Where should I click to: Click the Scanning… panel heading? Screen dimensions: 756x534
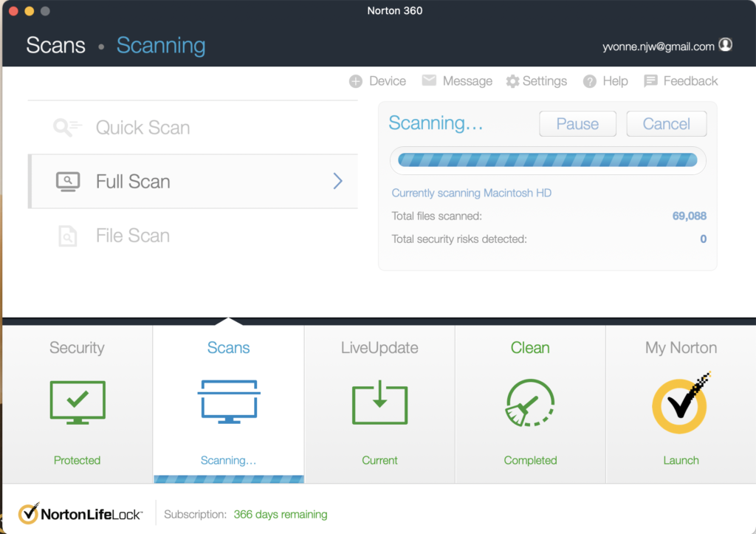point(436,123)
